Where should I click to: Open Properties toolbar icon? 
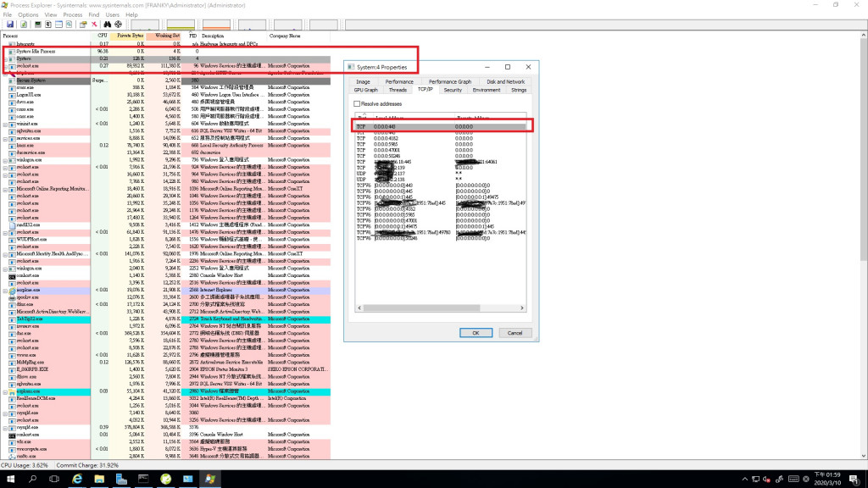point(83,25)
